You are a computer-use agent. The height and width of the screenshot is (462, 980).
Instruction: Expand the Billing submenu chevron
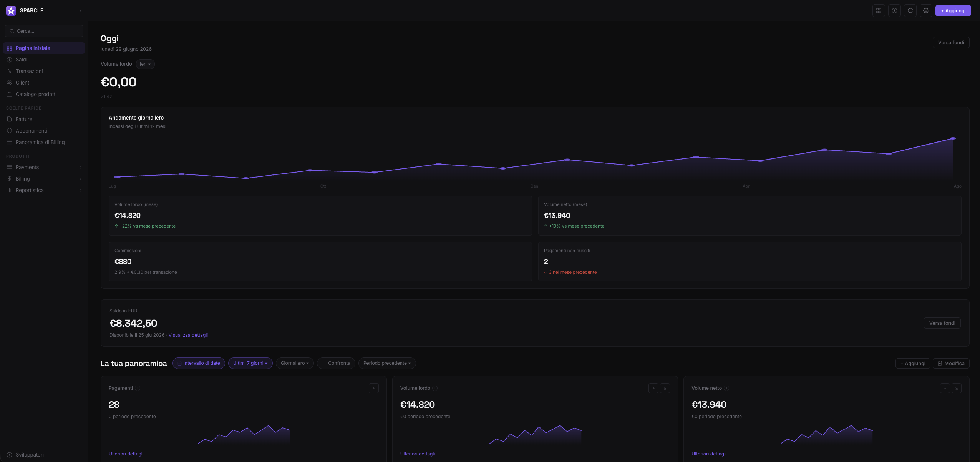click(81, 179)
